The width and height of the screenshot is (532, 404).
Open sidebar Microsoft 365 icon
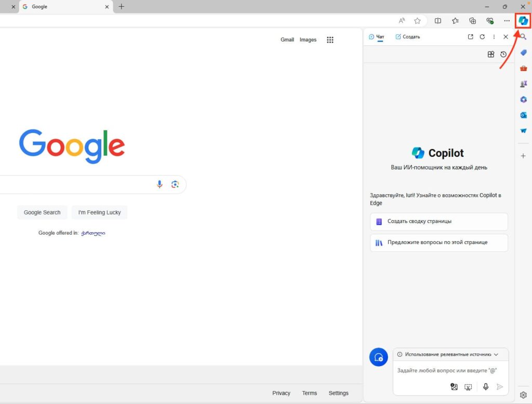(x=523, y=99)
